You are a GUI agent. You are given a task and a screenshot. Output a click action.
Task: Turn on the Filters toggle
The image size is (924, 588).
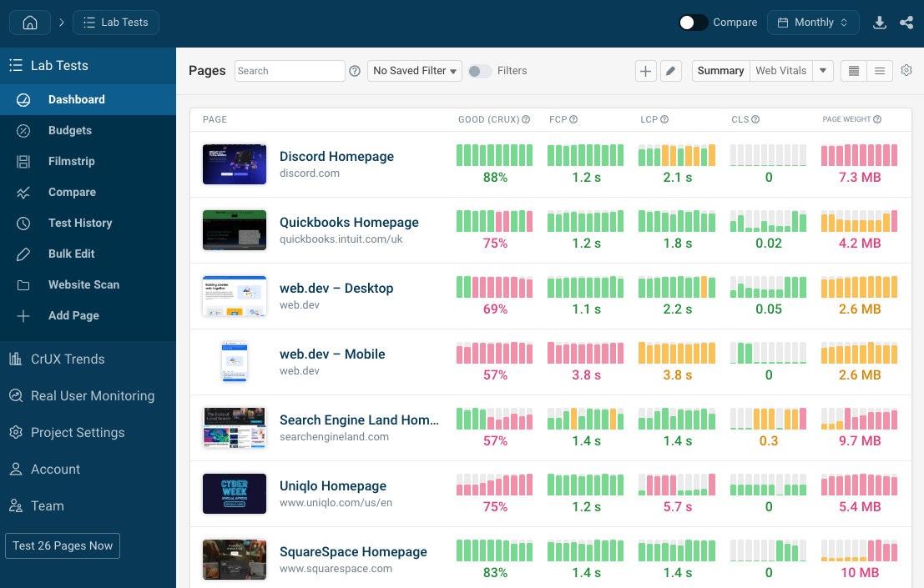coord(480,71)
